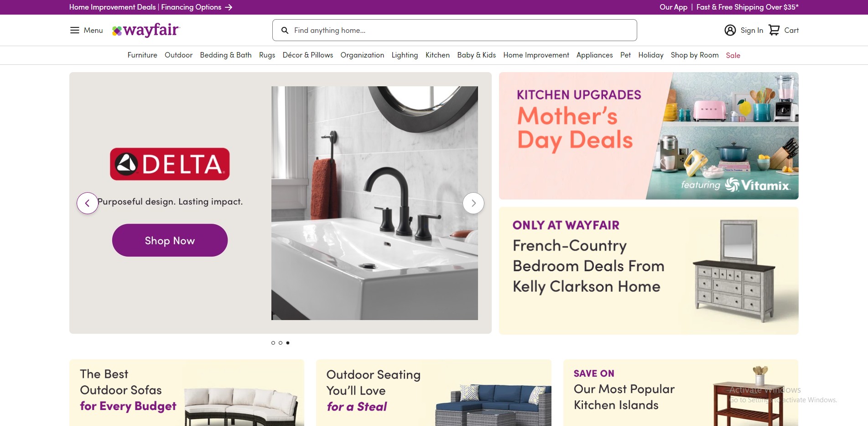Open the Sale category
This screenshot has height=426, width=868.
point(733,55)
